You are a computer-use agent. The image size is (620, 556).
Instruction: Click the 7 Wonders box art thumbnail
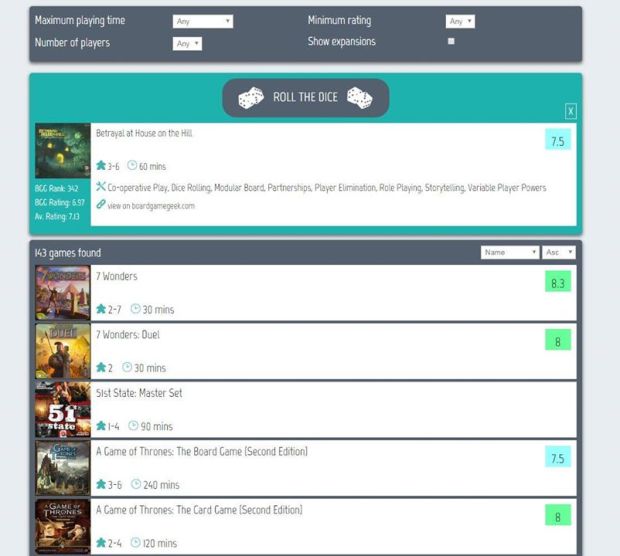[63, 293]
